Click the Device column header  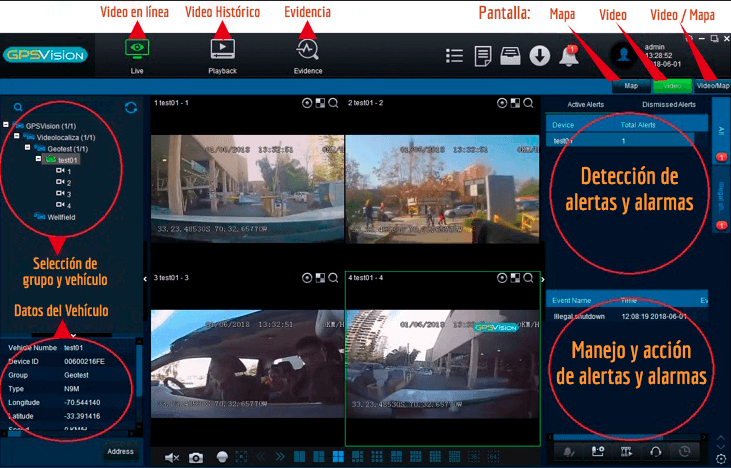click(x=563, y=125)
